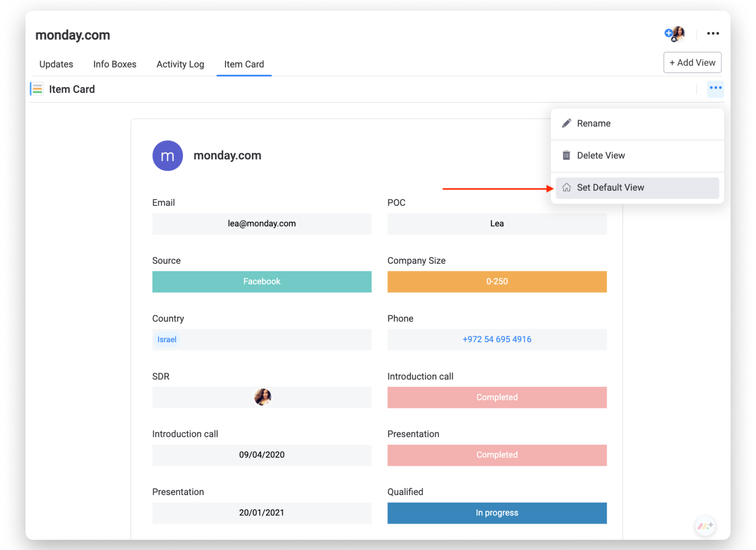Click the monday.com item title in the card

pos(228,156)
